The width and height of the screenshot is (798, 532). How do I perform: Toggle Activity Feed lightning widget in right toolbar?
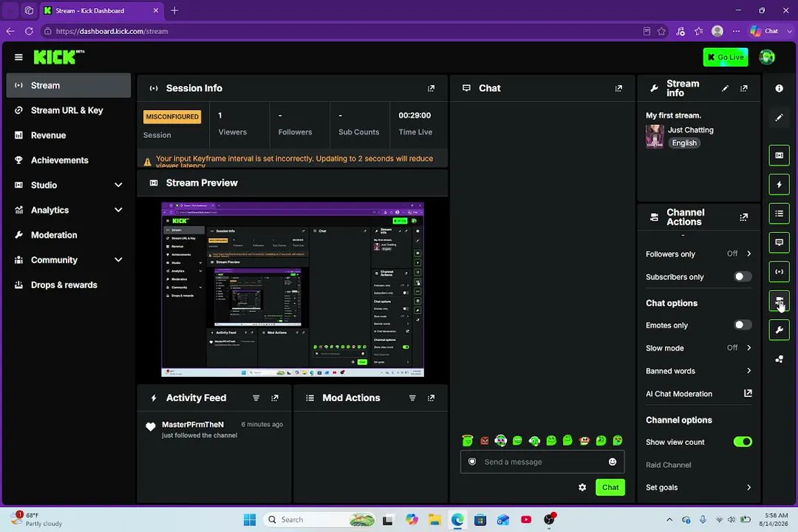click(779, 184)
